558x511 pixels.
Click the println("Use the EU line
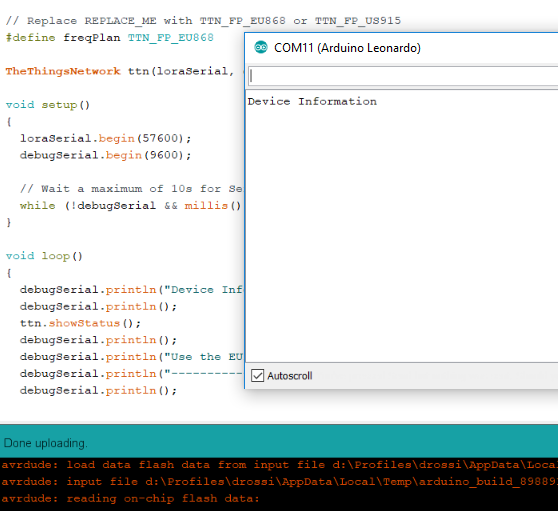click(x=131, y=357)
